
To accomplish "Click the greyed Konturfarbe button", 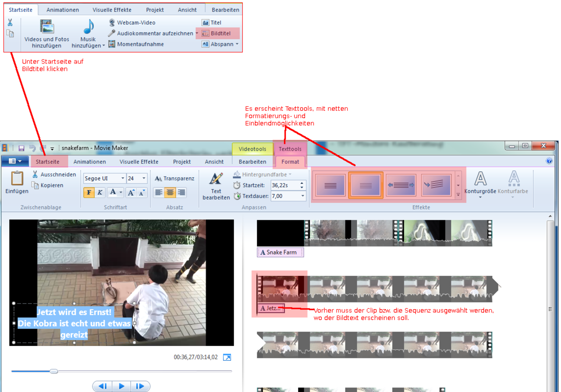I will pyautogui.click(x=513, y=184).
